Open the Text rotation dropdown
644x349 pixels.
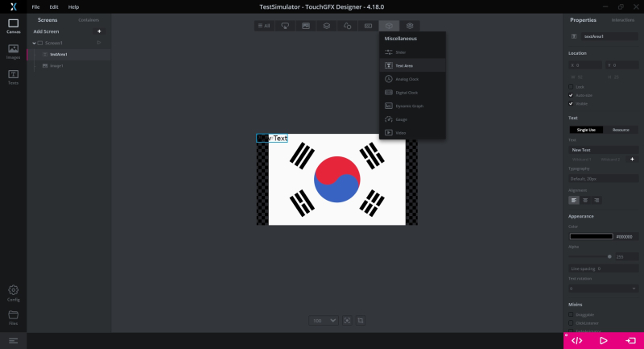(x=604, y=288)
